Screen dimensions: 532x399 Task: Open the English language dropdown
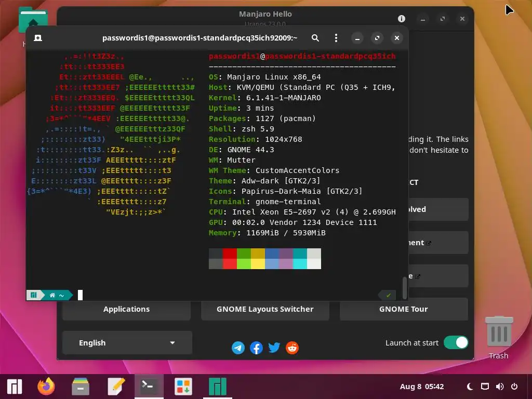click(127, 343)
